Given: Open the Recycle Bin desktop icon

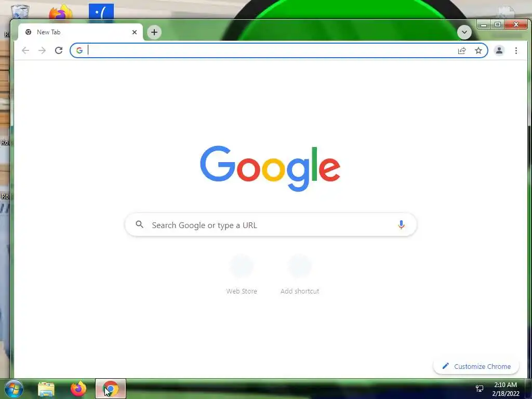Looking at the screenshot, I should 20,11.
